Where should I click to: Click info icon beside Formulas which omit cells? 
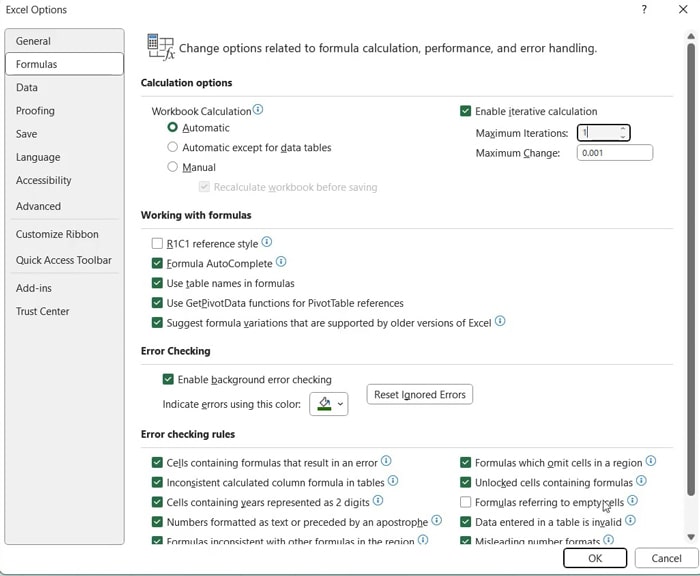[x=651, y=462]
